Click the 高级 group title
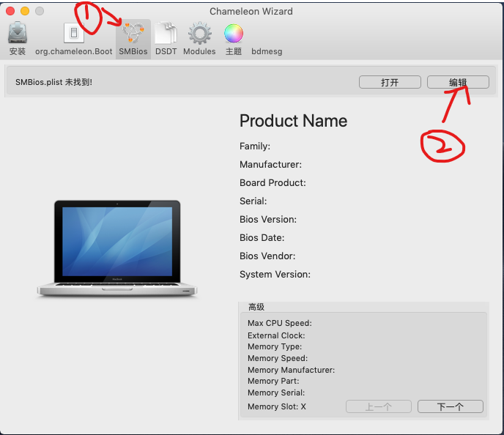The image size is (504, 435). tap(256, 307)
